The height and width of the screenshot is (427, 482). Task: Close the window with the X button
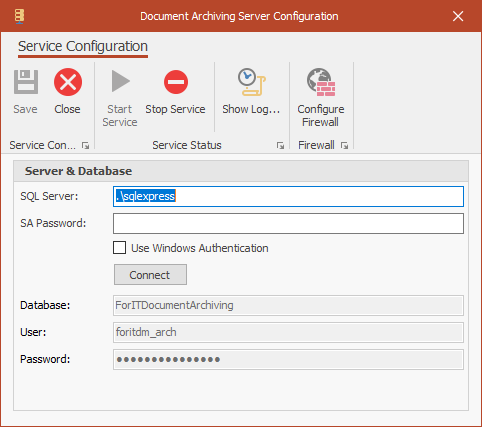click(x=458, y=16)
